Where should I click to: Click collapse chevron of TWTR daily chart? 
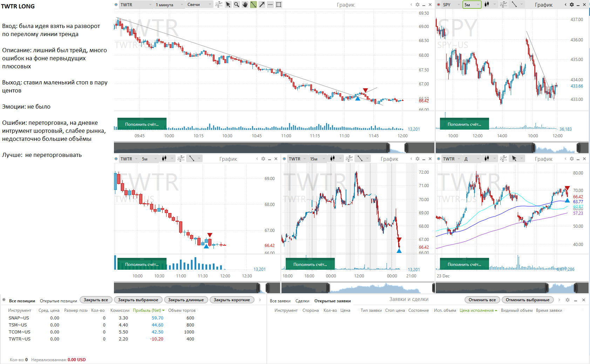[565, 159]
